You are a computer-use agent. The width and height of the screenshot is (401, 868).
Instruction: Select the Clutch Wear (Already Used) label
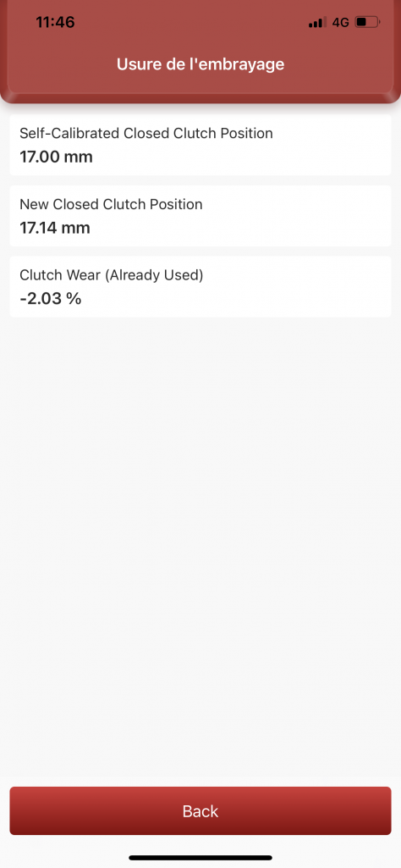coord(111,275)
